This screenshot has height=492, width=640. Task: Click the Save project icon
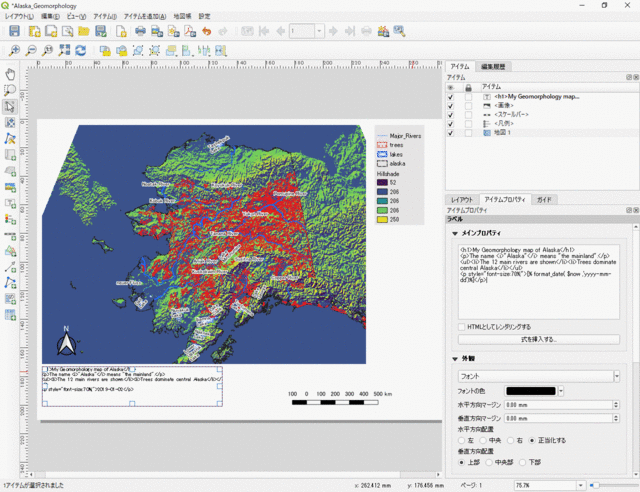pos(14,31)
